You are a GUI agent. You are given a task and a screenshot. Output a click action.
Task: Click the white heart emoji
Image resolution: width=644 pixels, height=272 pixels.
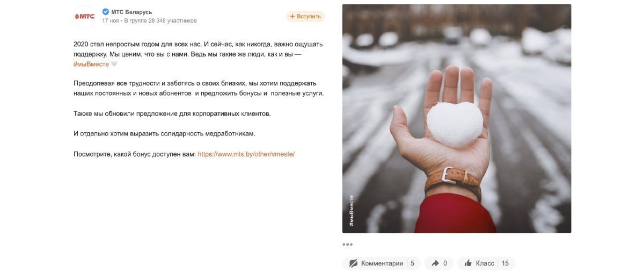click(x=114, y=65)
